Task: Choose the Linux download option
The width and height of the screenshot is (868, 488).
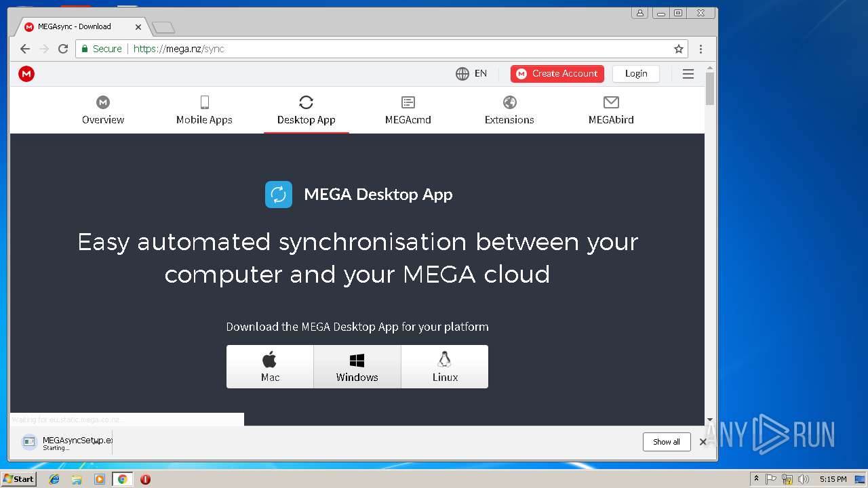Action: click(445, 367)
